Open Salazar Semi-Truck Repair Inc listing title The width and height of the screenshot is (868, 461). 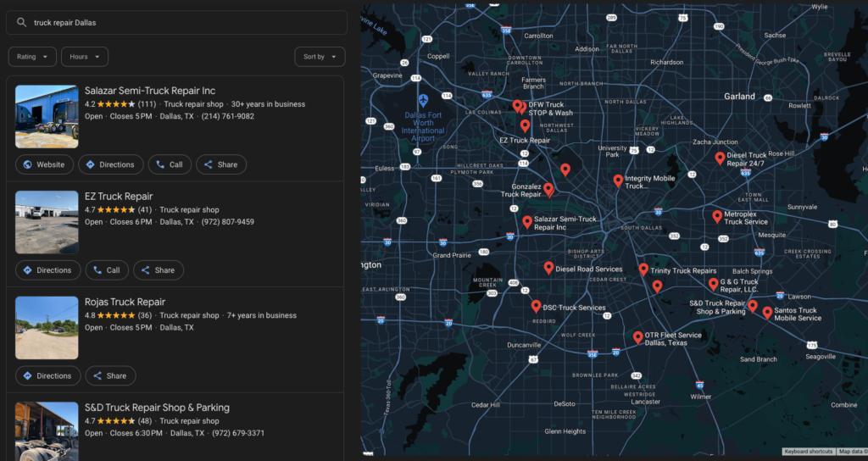(x=150, y=91)
